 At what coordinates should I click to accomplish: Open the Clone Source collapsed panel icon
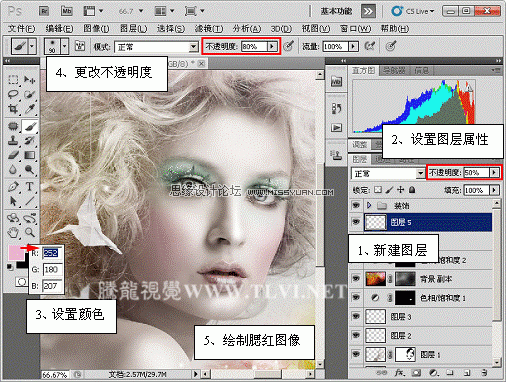tap(336, 155)
